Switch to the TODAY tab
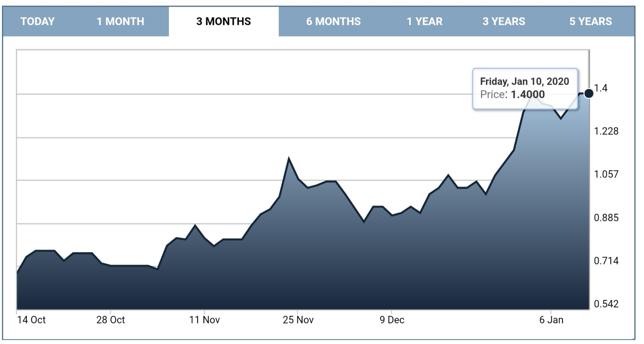The image size is (644, 344). [38, 21]
